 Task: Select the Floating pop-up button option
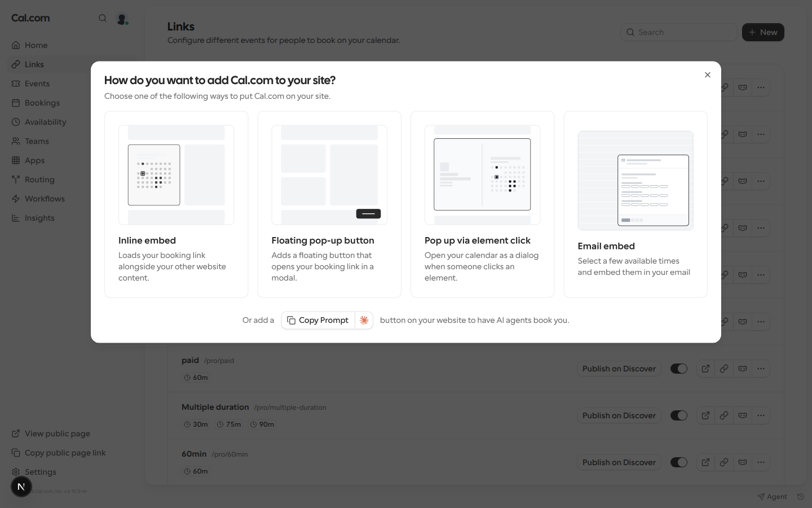pos(329,204)
